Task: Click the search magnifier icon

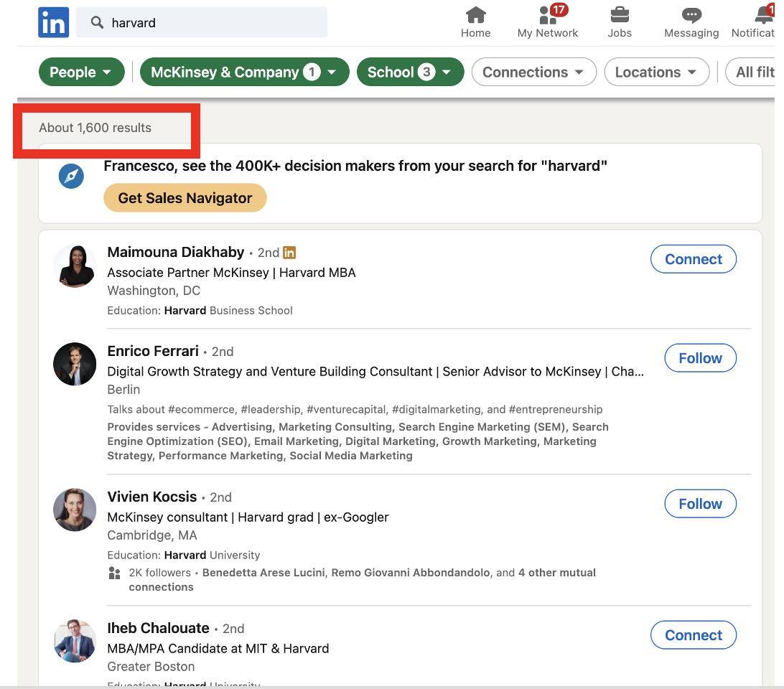Action: point(97,22)
